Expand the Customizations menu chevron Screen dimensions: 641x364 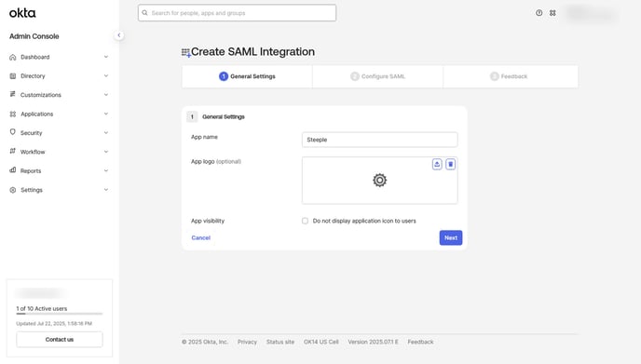tap(106, 95)
